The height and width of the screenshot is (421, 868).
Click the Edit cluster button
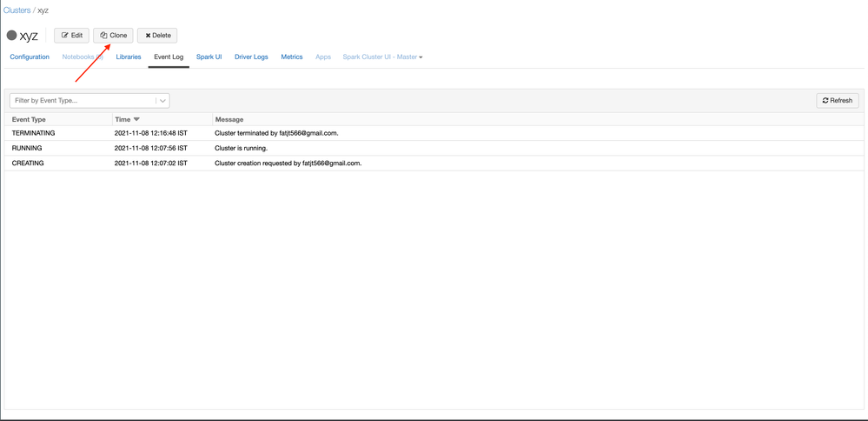click(71, 36)
